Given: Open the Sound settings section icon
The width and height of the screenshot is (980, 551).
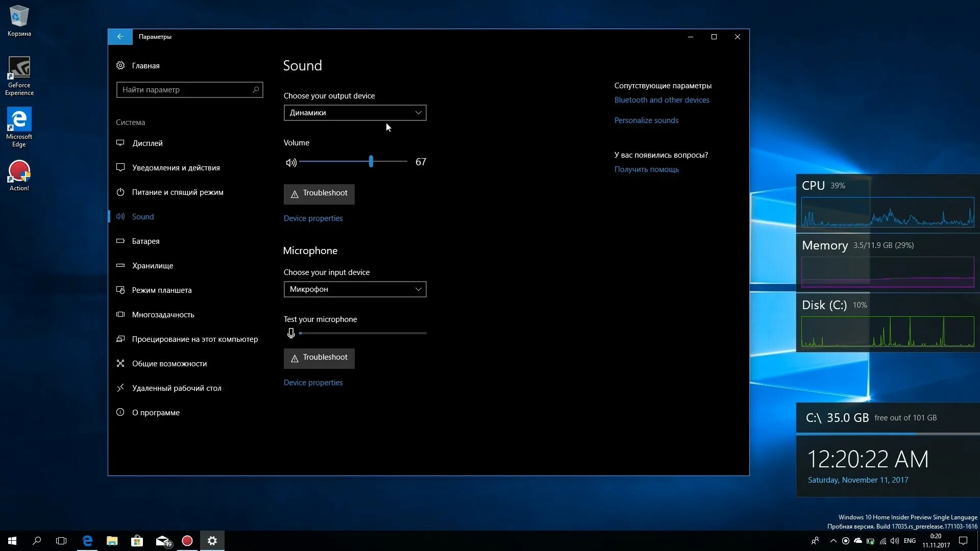Looking at the screenshot, I should click(120, 216).
